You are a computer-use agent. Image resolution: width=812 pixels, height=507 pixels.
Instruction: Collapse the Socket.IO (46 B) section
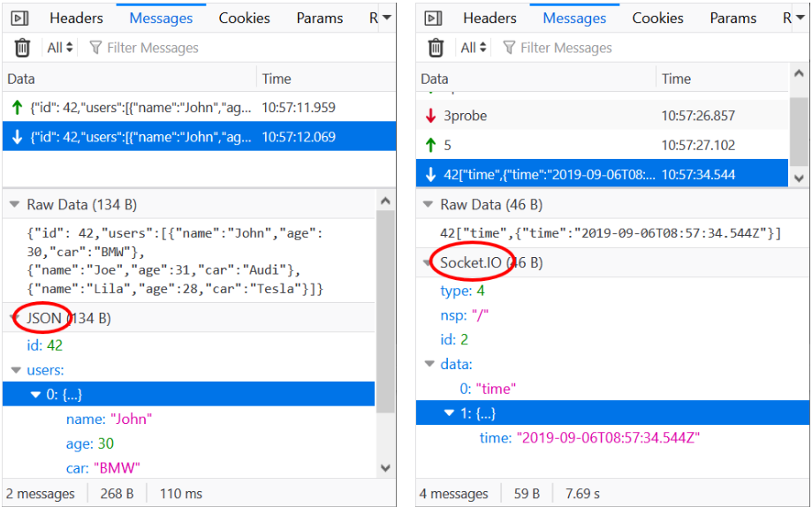click(428, 262)
